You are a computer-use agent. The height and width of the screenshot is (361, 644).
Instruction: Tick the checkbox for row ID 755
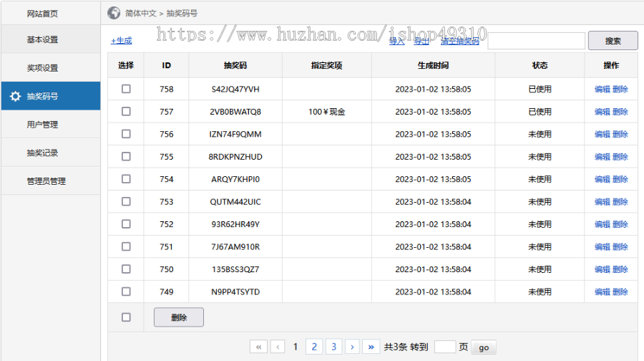point(126,157)
